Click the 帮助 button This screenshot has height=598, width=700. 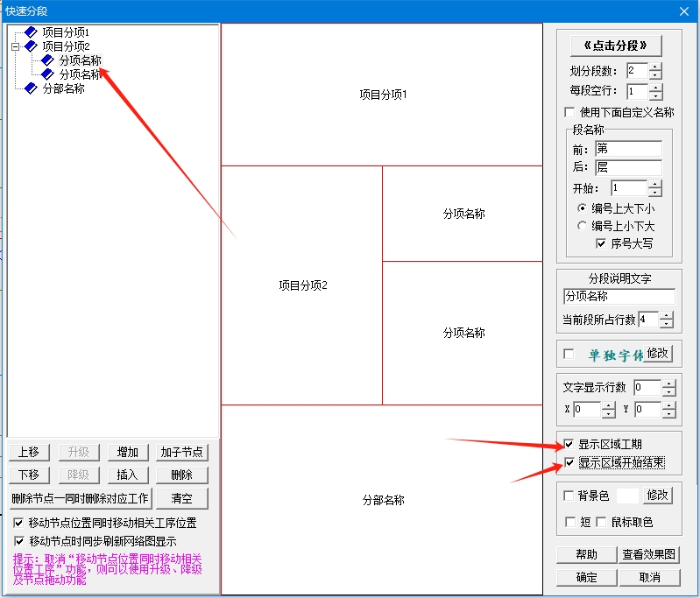[587, 554]
